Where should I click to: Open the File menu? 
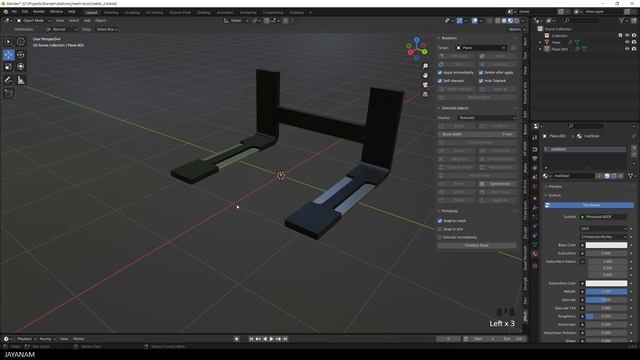[14, 12]
